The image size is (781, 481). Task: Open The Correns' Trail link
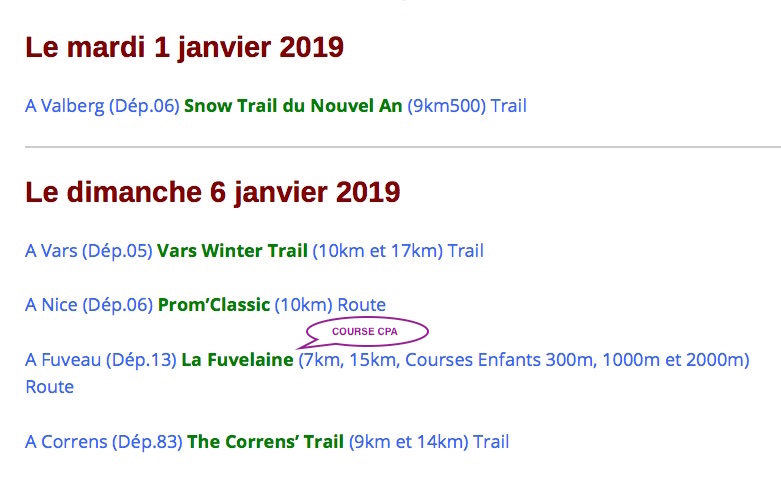tap(265, 442)
